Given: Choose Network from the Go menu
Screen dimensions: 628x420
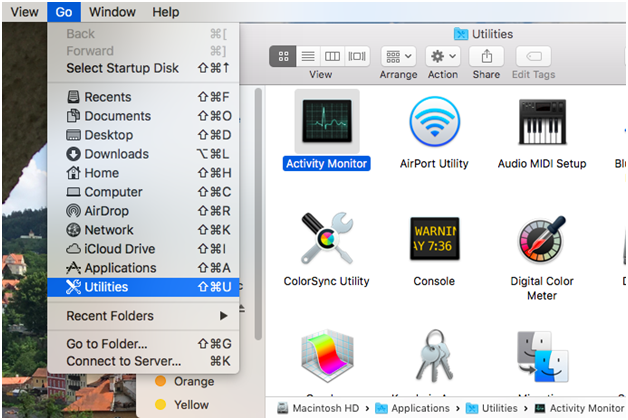Looking at the screenshot, I should [x=143, y=230].
